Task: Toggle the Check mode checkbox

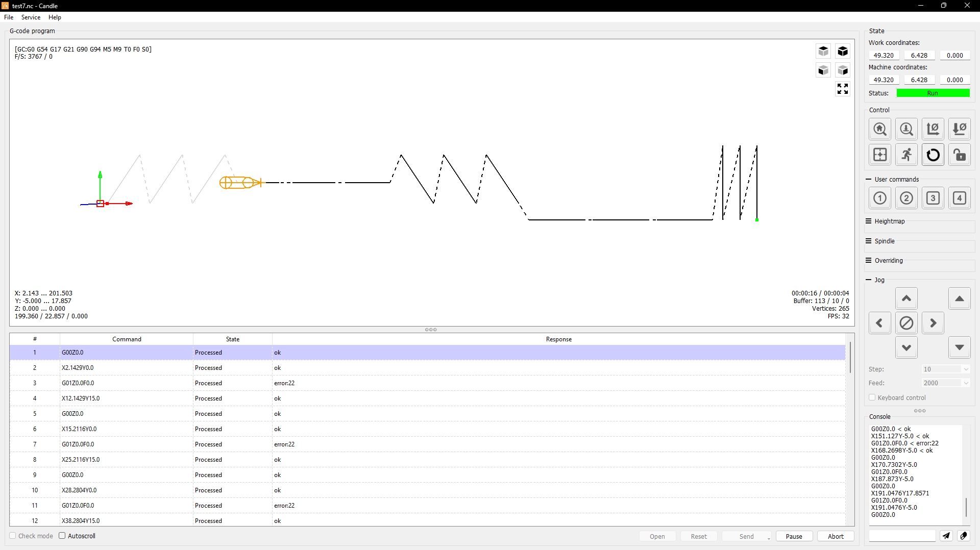Action: [13, 536]
